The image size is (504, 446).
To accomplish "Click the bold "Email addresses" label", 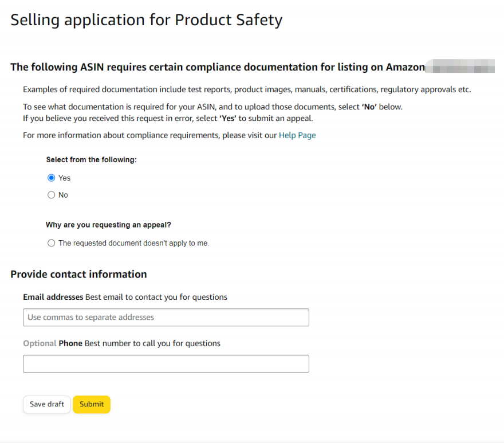I will click(x=53, y=297).
